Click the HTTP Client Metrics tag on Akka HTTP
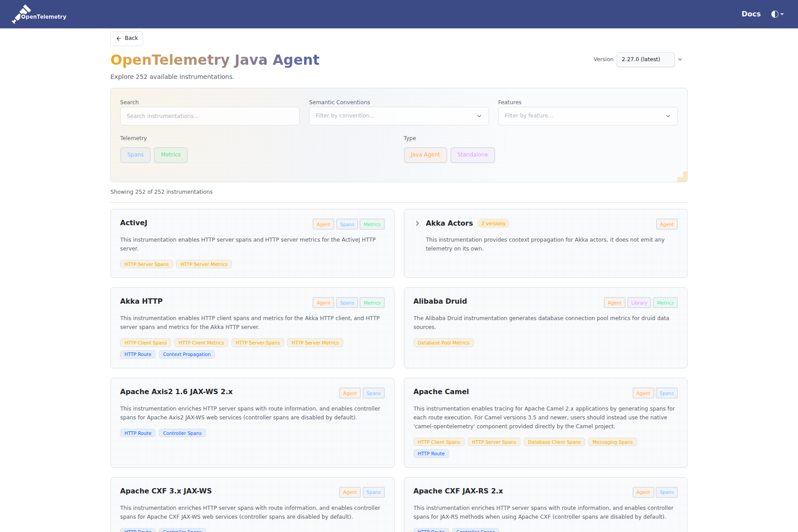This screenshot has height=532, width=798. pyautogui.click(x=201, y=343)
